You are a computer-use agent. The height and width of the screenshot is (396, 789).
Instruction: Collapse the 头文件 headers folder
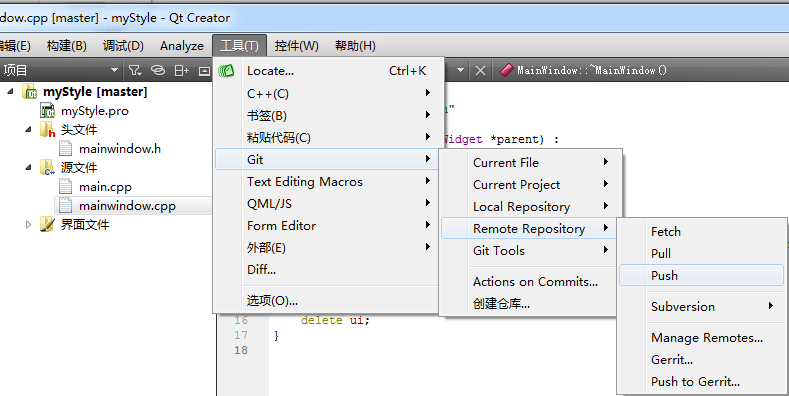pos(29,130)
